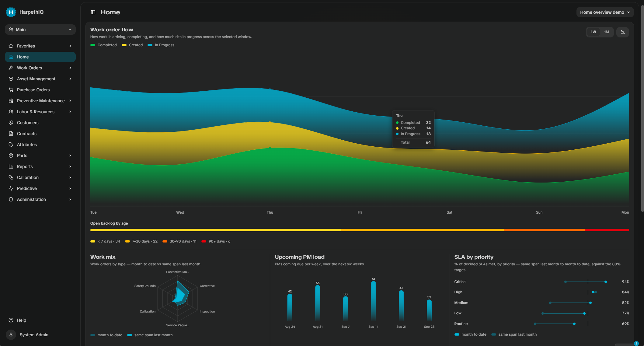Screen dimensions: 644x346
Task: Click the Predictive pulse icon
Action: 11,188
